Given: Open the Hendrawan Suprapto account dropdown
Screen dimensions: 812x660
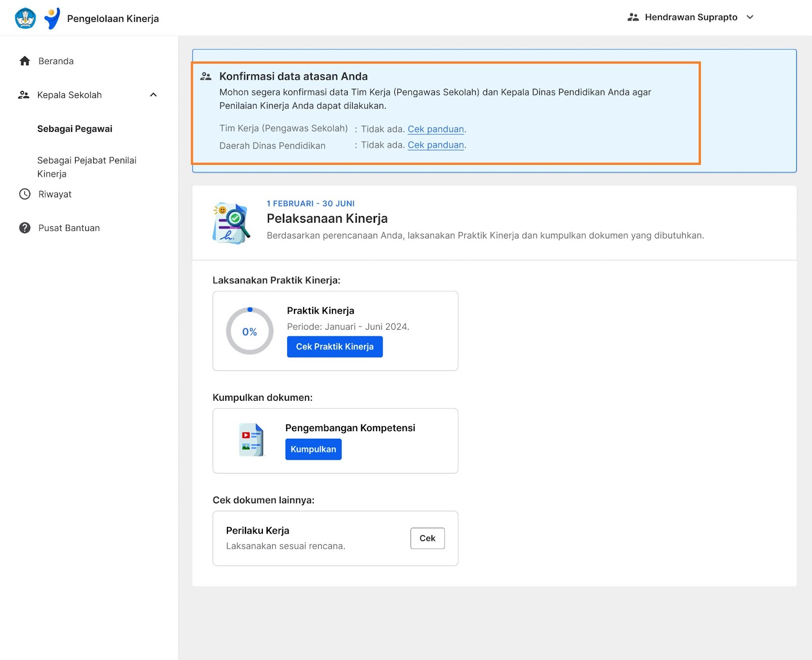Looking at the screenshot, I should pyautogui.click(x=750, y=17).
